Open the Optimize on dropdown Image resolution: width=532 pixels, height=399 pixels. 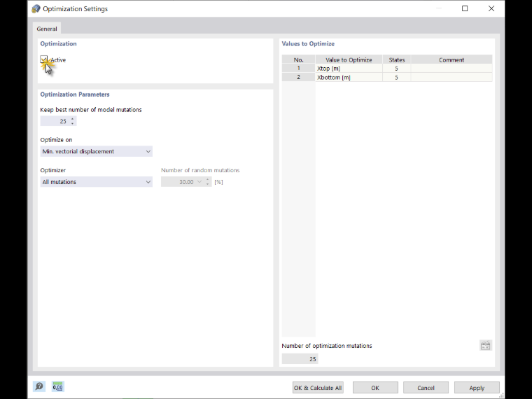[x=97, y=151]
